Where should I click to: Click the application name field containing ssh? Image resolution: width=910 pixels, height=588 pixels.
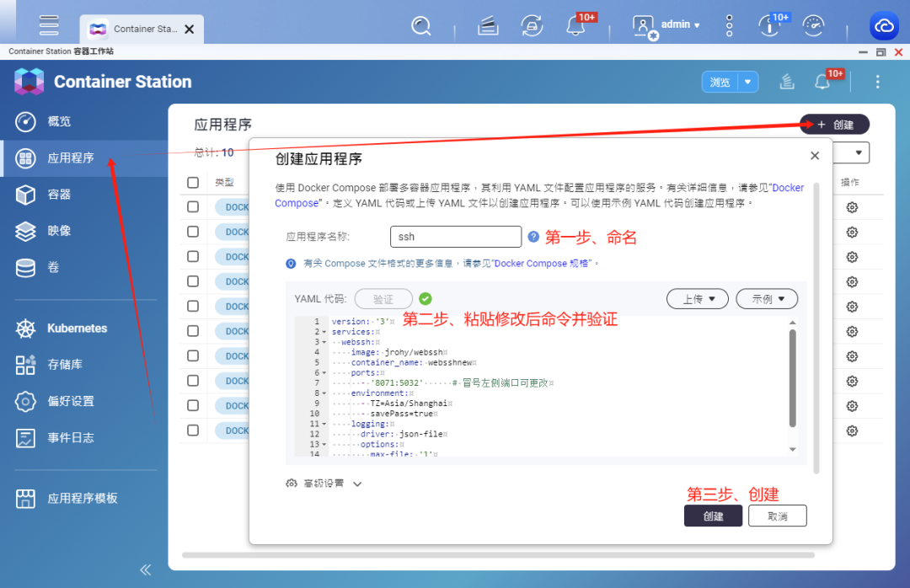click(x=455, y=237)
